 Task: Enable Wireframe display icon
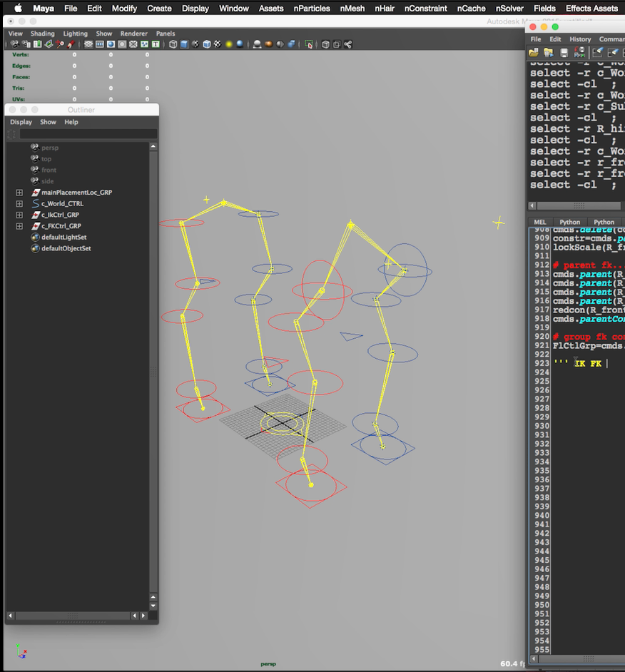coord(173,44)
